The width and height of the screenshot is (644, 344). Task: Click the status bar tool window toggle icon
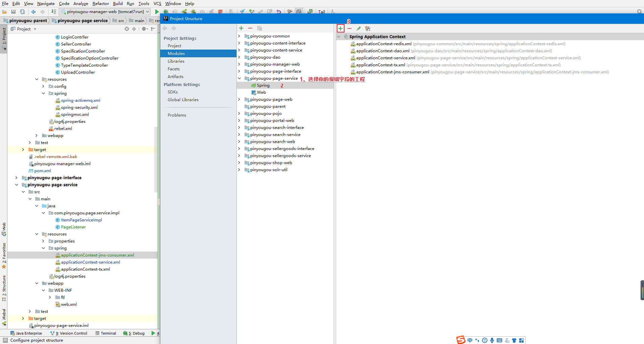5,340
